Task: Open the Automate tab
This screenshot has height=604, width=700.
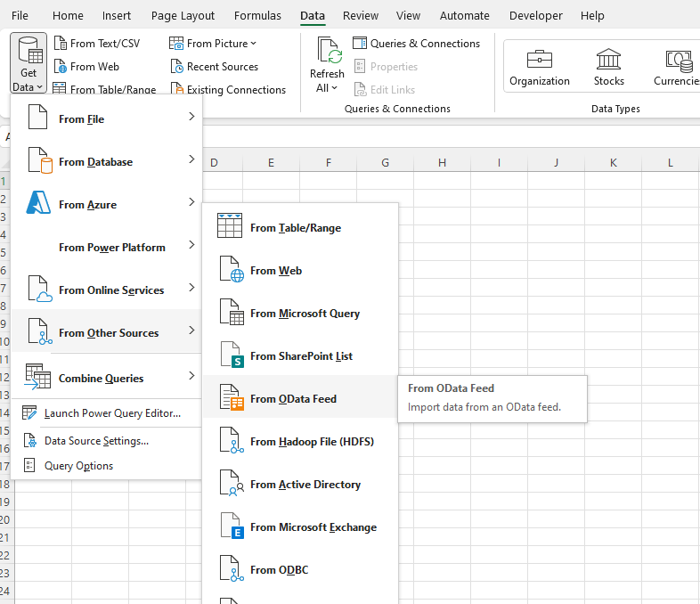Action: (x=464, y=16)
